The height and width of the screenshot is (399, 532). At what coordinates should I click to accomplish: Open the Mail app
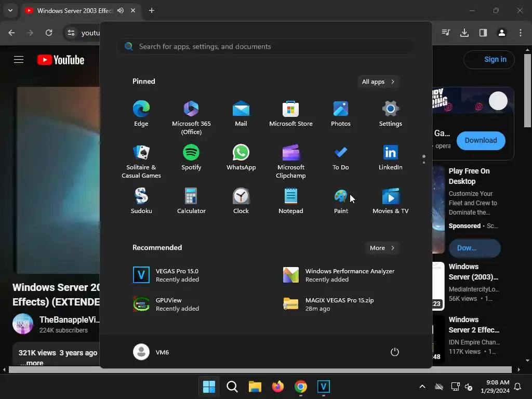point(241,114)
